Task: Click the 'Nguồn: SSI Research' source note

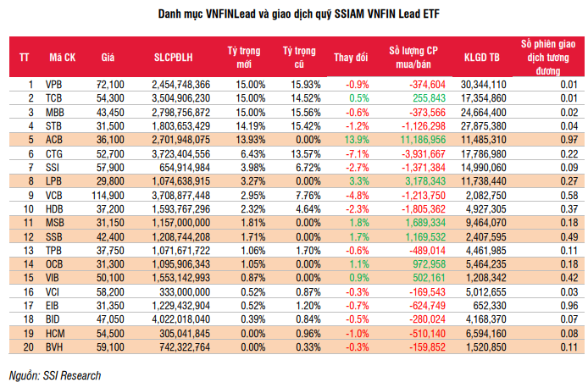Action: 55,375
